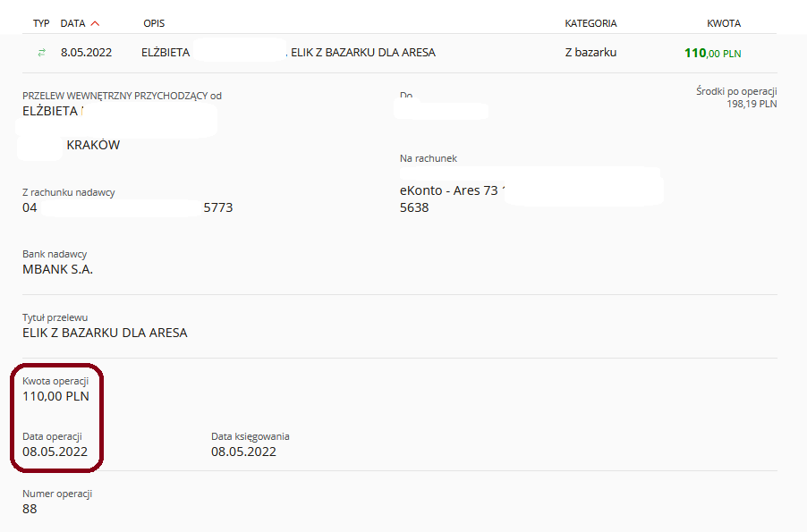Click the KATEGORIA column header
This screenshot has width=807, height=532.
click(590, 23)
